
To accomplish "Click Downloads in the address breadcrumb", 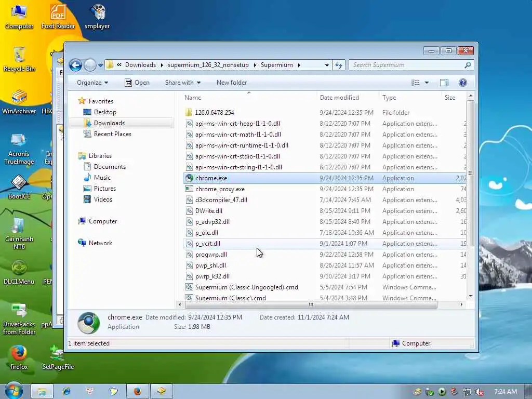I will click(140, 65).
